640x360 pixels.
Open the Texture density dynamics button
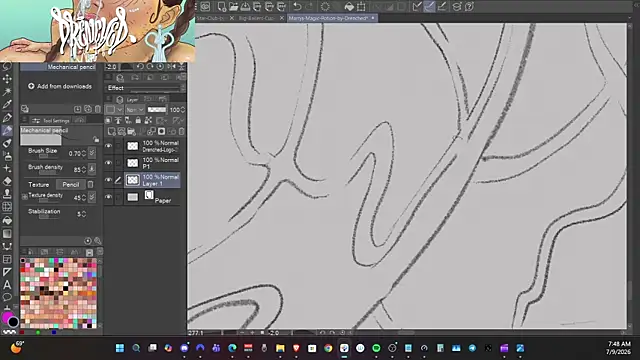(92, 197)
